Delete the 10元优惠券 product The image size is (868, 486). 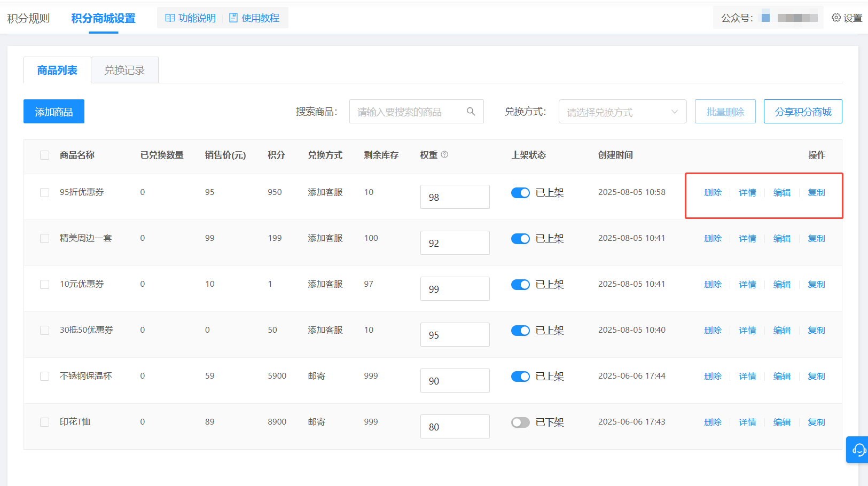click(713, 285)
